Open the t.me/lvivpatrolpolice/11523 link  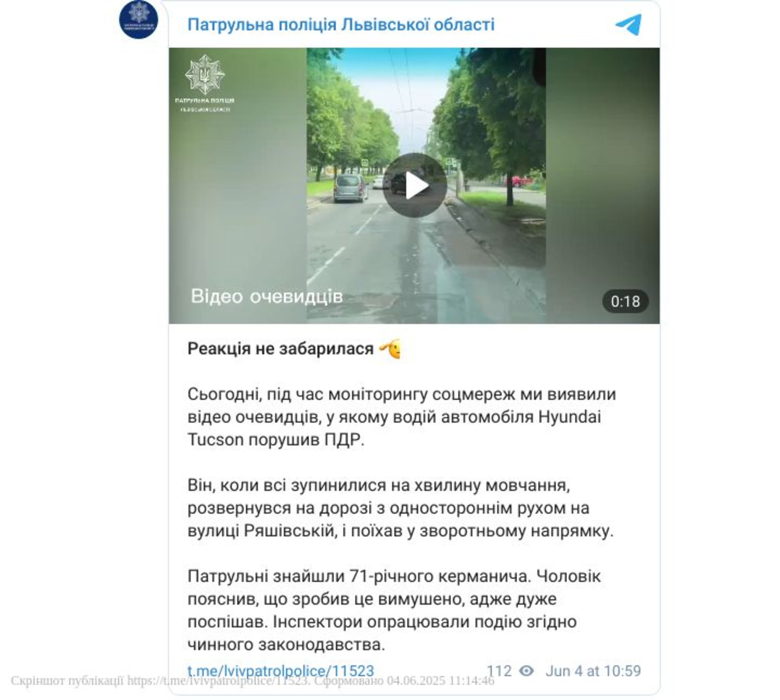281,671
